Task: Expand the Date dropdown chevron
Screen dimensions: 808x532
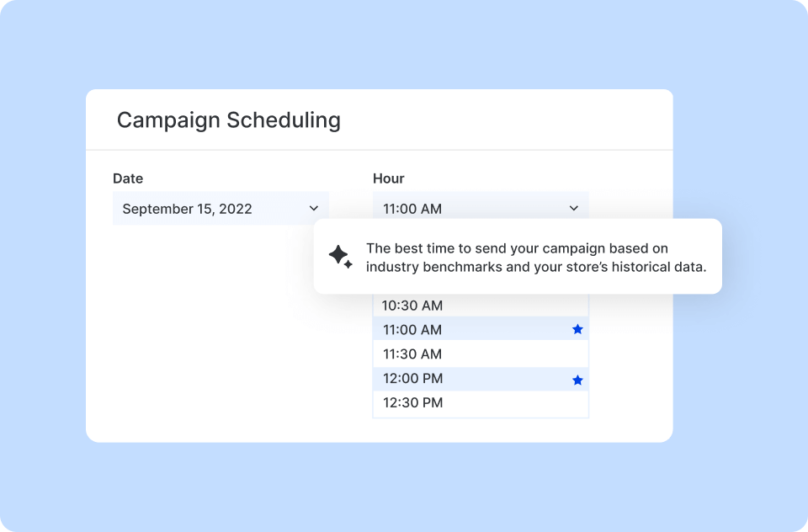Action: [x=314, y=209]
